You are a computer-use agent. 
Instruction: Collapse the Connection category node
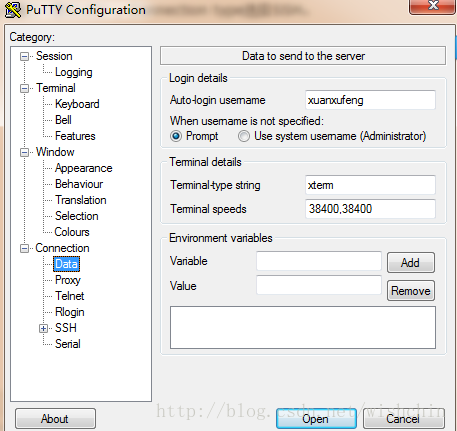coord(24,248)
